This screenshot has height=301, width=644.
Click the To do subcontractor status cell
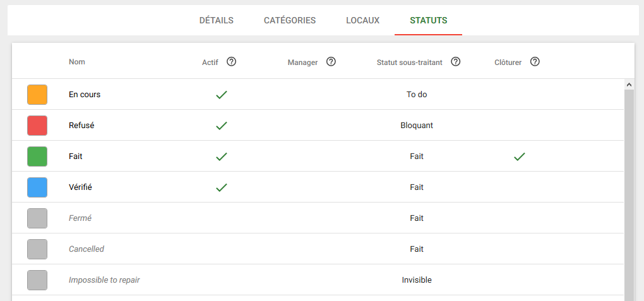(x=417, y=95)
